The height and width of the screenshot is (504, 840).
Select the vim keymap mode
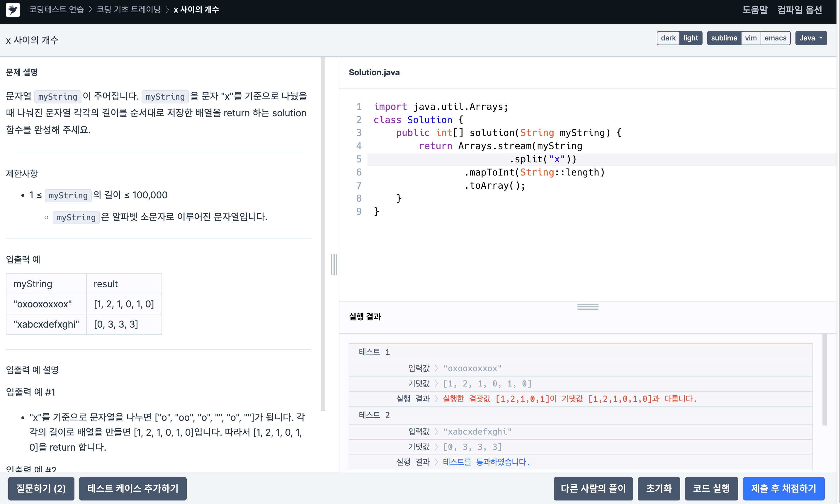point(751,38)
